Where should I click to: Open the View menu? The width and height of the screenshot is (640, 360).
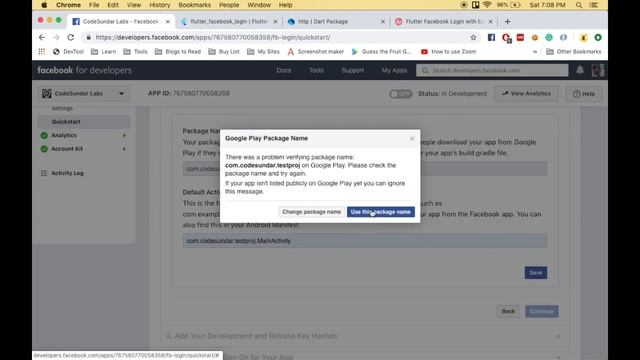point(134,5)
